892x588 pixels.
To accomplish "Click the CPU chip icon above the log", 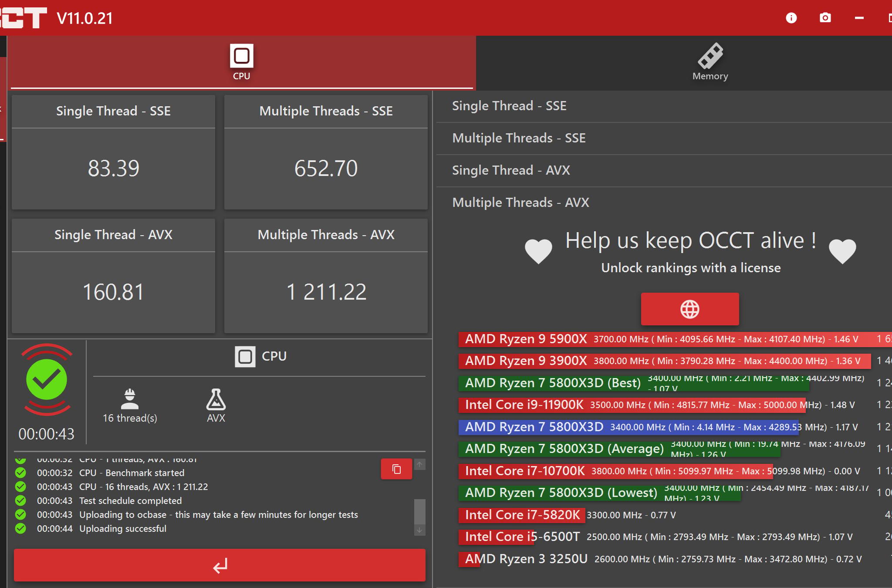I will click(x=245, y=357).
